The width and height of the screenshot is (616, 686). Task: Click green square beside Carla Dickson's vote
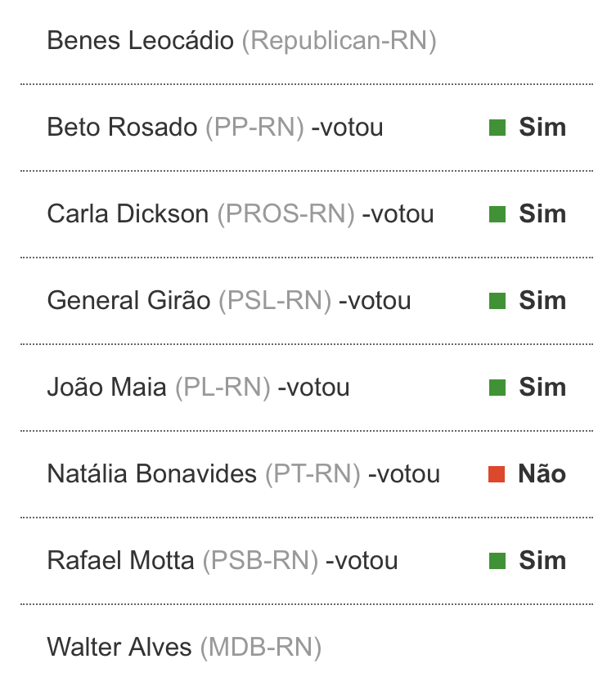click(497, 214)
